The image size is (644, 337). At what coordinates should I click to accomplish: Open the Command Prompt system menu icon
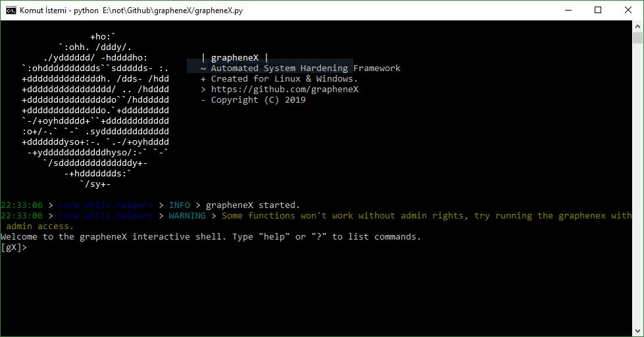(x=11, y=11)
